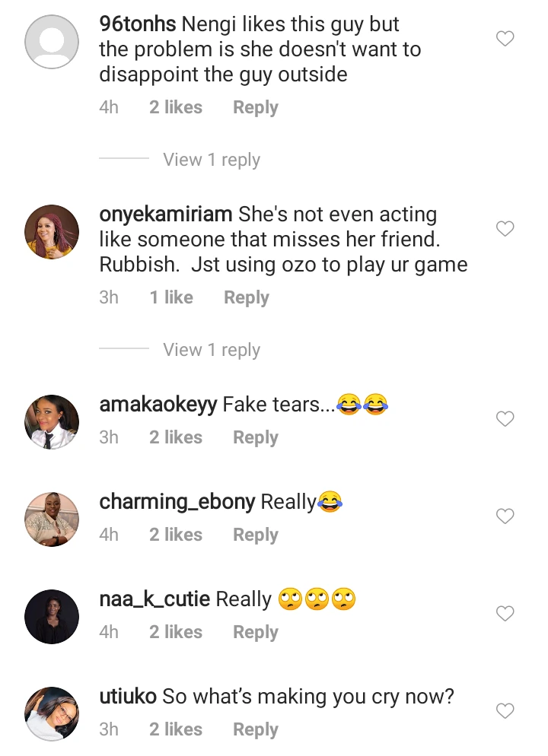The image size is (548, 756).
Task: Open naa_k_cutie username profile link
Action: click(x=155, y=599)
